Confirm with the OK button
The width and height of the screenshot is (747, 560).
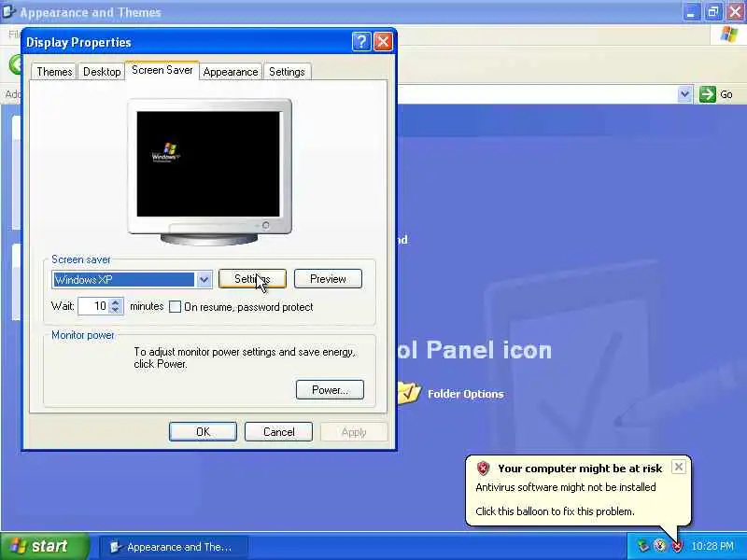[x=203, y=431]
